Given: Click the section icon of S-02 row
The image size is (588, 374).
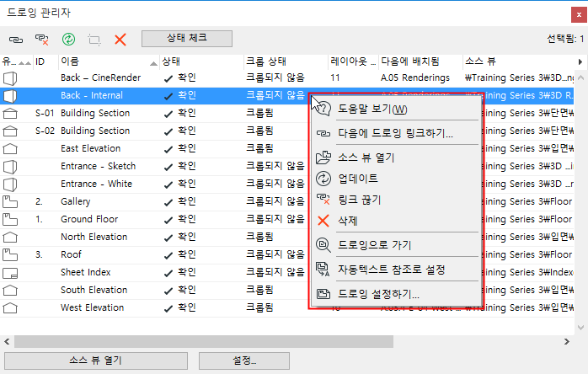Looking at the screenshot, I should click(x=10, y=131).
